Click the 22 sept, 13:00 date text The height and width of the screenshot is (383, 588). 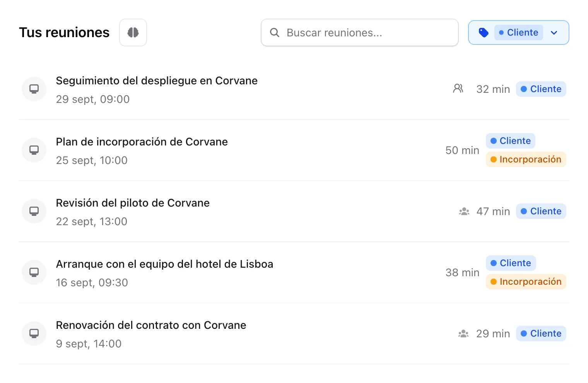click(92, 222)
